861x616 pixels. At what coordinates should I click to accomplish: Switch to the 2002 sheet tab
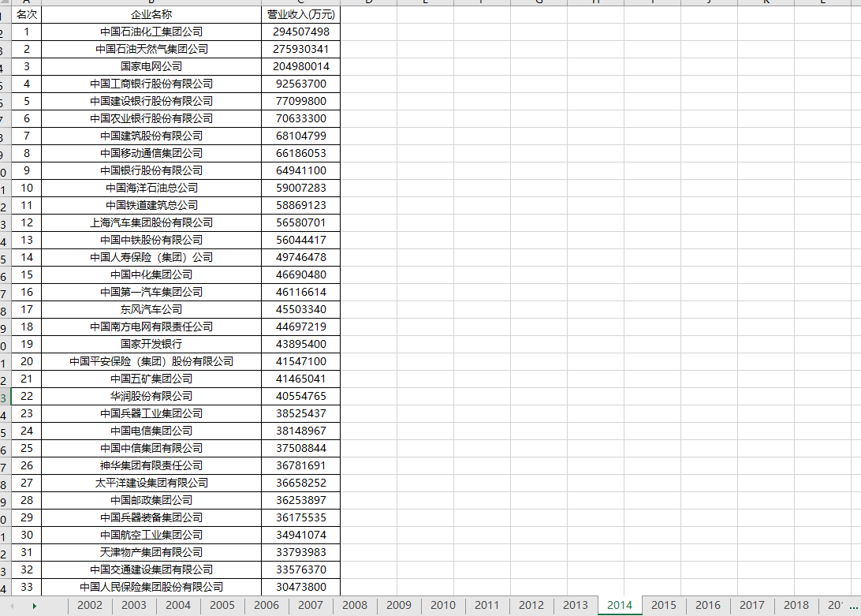[90, 605]
